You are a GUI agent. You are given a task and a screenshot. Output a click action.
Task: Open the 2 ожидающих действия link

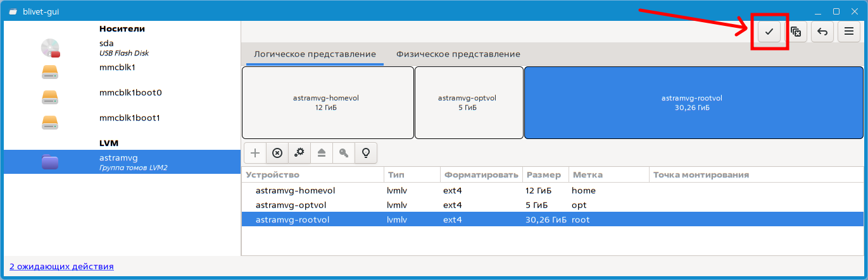61,267
